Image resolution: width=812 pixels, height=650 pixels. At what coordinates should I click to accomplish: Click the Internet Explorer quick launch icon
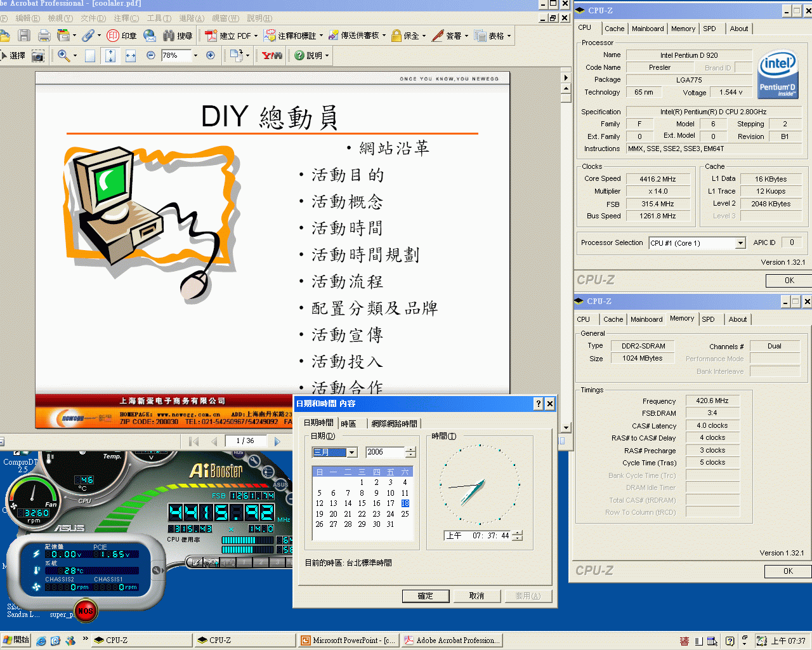41,640
